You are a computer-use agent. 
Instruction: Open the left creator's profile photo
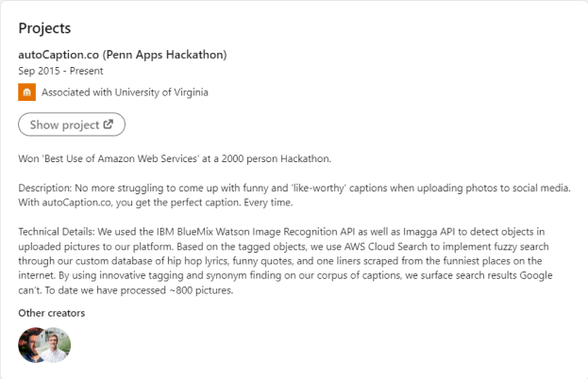tap(33, 345)
